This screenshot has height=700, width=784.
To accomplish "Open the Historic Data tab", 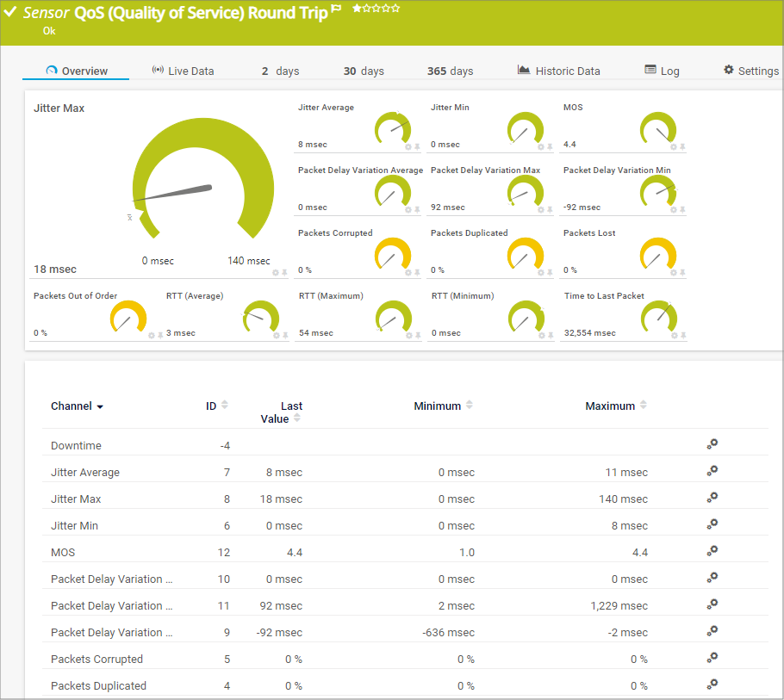I will click(558, 71).
